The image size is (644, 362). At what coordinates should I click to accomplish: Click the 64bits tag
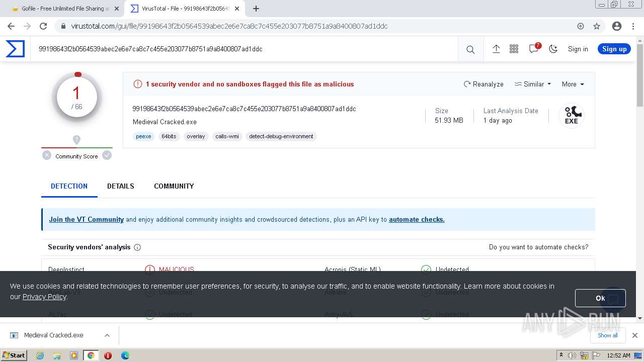[169, 136]
